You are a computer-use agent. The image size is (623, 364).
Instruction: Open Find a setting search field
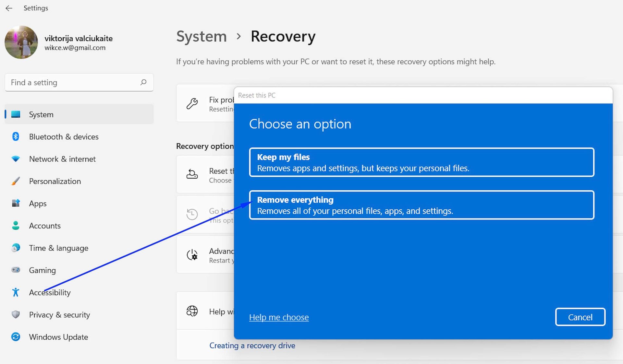pos(79,82)
